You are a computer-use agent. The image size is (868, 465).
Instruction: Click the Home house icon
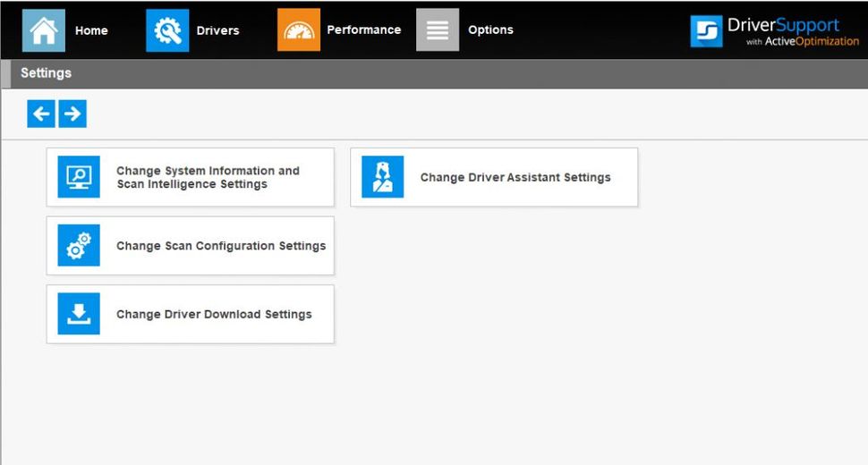(x=43, y=30)
